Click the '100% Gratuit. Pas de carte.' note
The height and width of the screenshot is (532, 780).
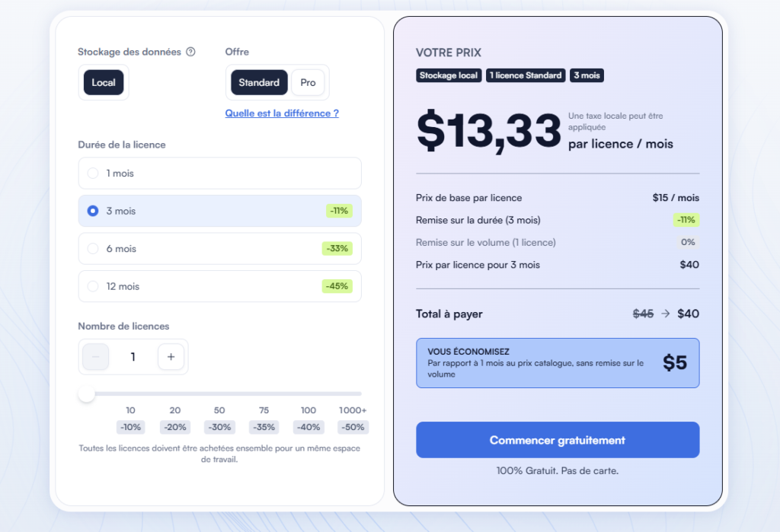558,471
